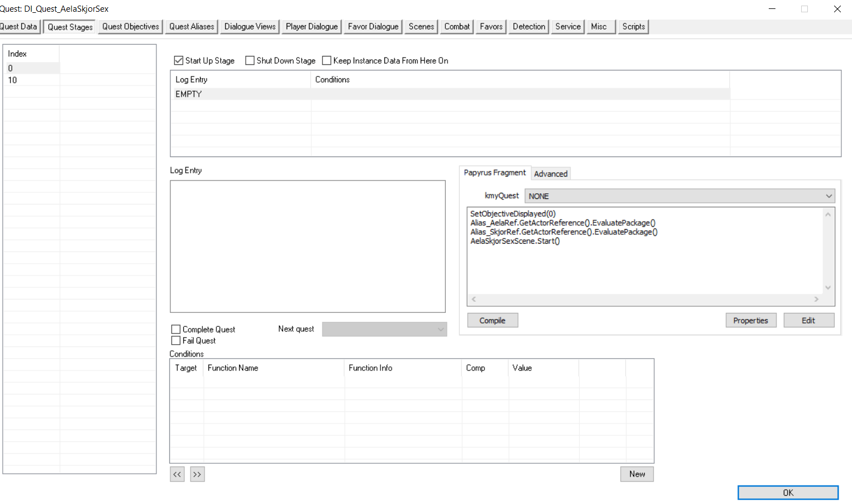The height and width of the screenshot is (504, 852).
Task: Click the script scroll-up arrow
Action: coord(829,214)
